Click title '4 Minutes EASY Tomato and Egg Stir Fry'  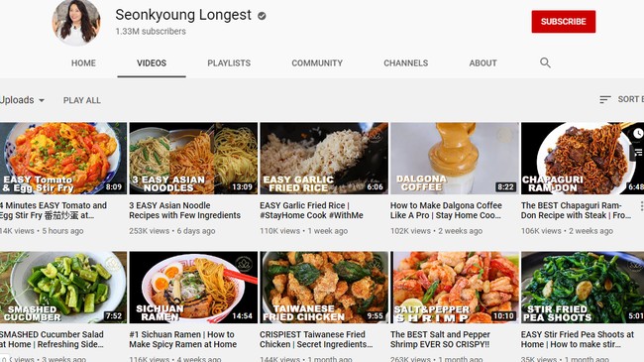coord(54,210)
